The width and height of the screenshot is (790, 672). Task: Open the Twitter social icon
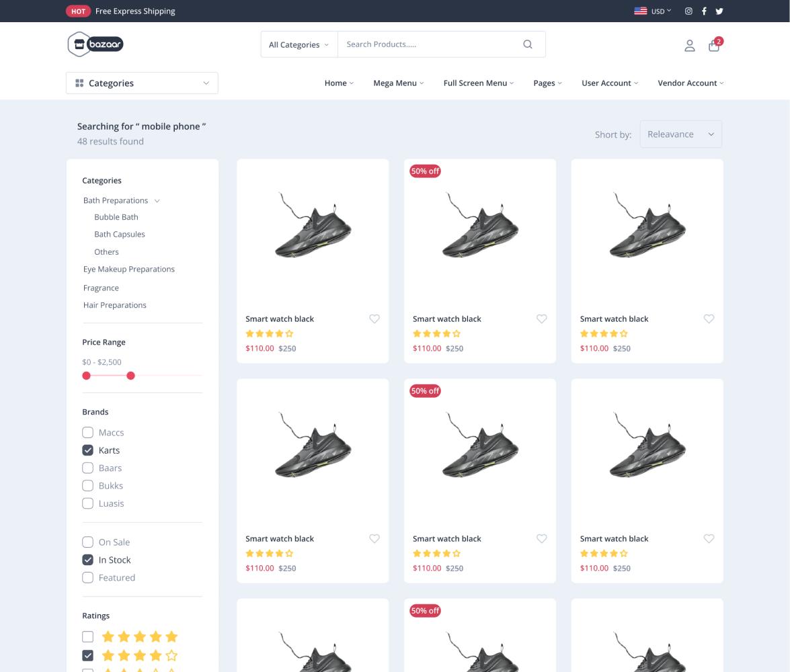(x=719, y=11)
